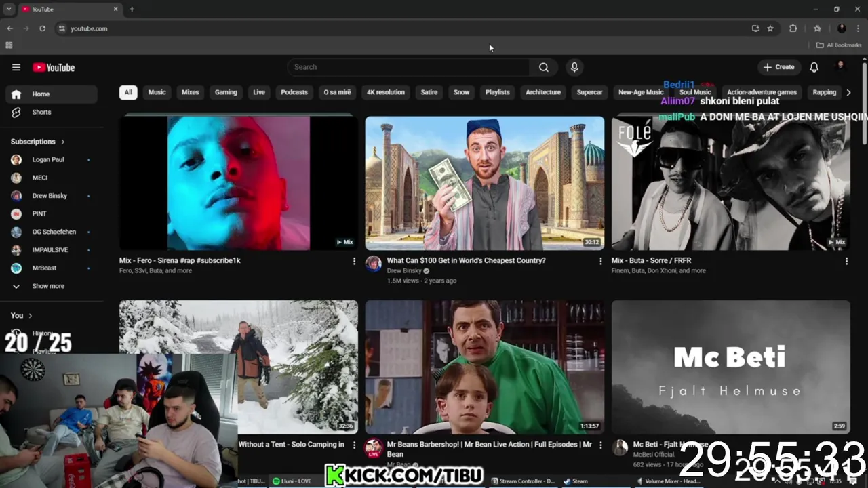Play the Mix - Fero - Sirena thumbnail
The image size is (868, 488).
click(239, 183)
